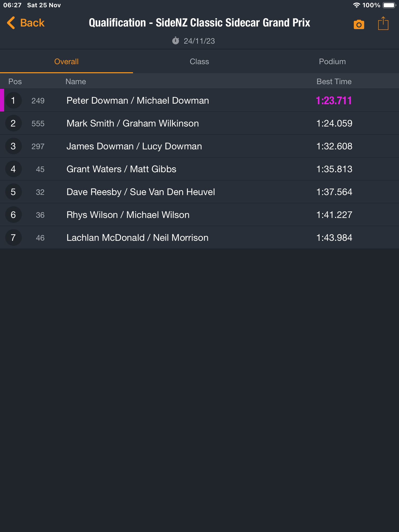
Task: Click the stopwatch icon beside the date
Action: click(x=176, y=41)
